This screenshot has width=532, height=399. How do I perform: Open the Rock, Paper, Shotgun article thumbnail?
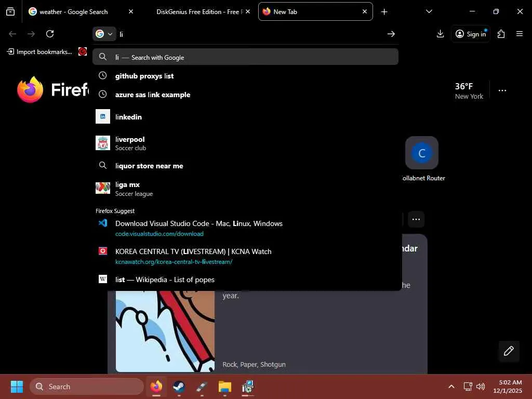point(165,331)
